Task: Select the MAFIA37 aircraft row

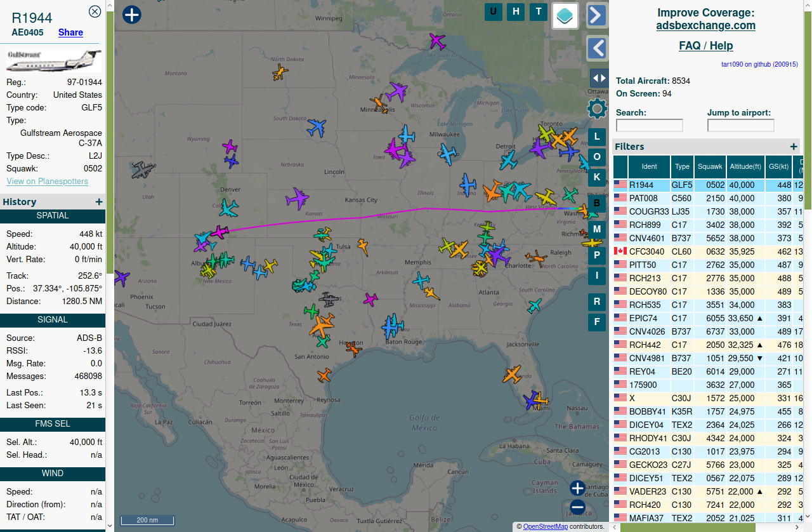Action: point(707,518)
